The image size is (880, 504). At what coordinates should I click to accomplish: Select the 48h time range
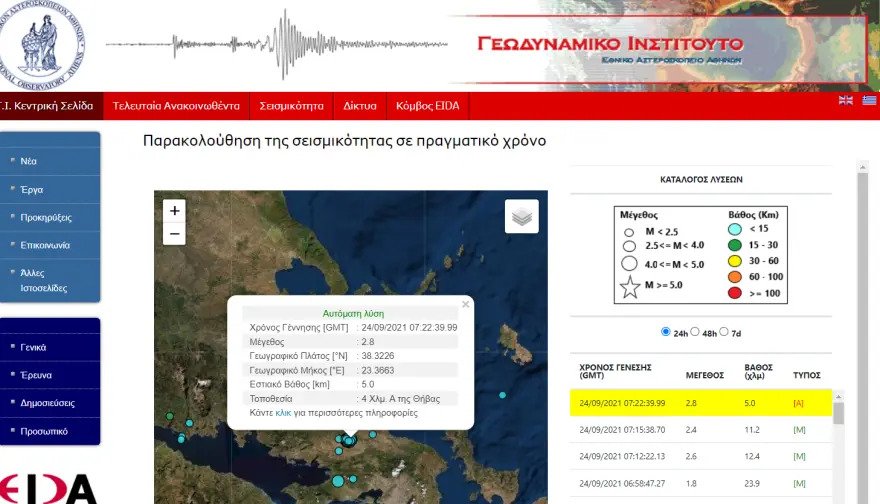pos(695,332)
